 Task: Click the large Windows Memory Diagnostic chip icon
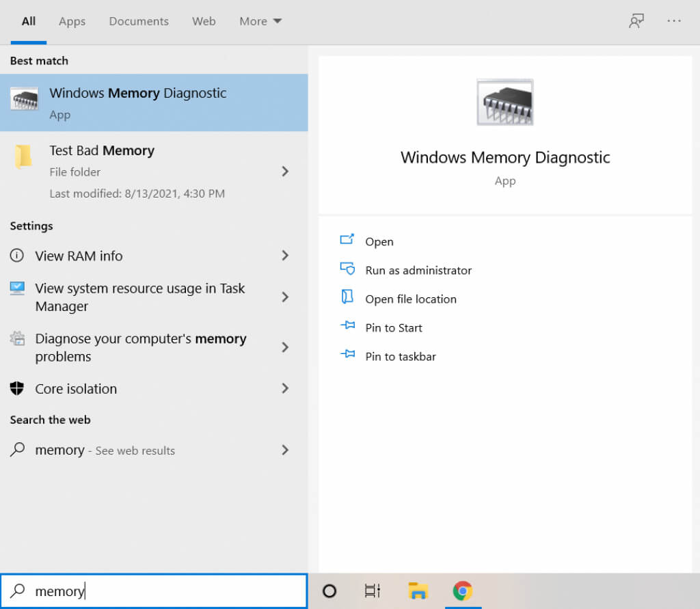pos(504,103)
